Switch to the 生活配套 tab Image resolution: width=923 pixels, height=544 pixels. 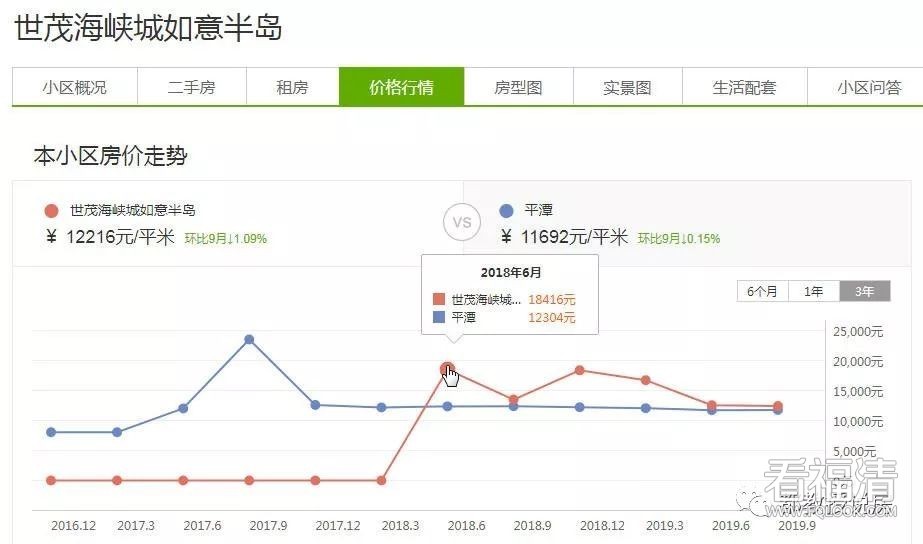[x=745, y=87]
